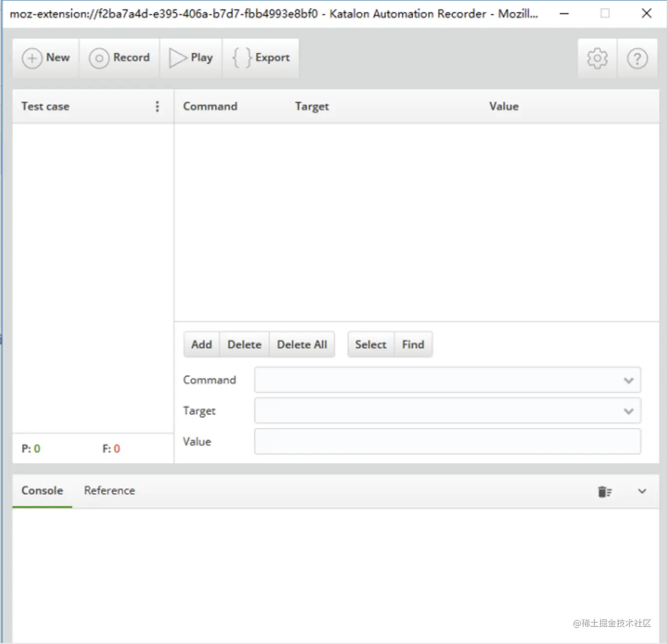The width and height of the screenshot is (667, 644).
Task: Close the Katalon Recorder window
Action: click(647, 14)
